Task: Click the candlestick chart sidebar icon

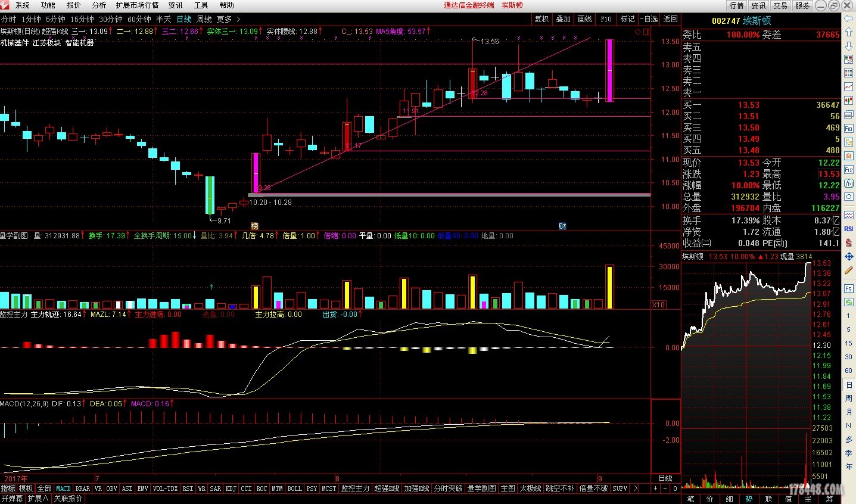Action: click(849, 101)
